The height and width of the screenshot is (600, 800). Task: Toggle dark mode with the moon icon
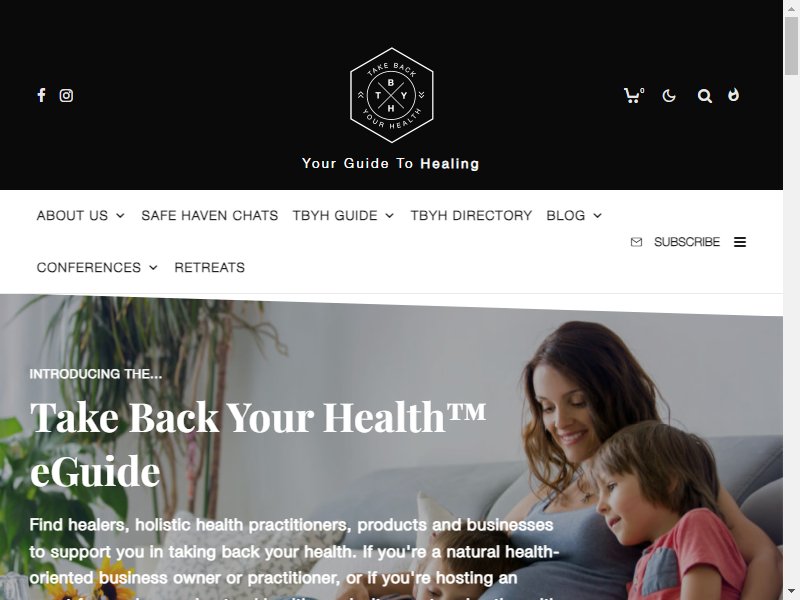point(669,95)
